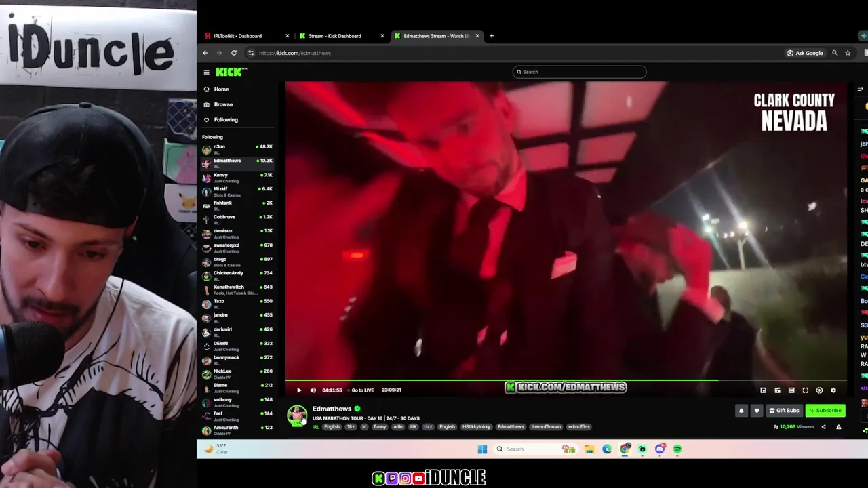This screenshot has width=868, height=488.
Task: Open the playback speed icon
Action: point(819,390)
